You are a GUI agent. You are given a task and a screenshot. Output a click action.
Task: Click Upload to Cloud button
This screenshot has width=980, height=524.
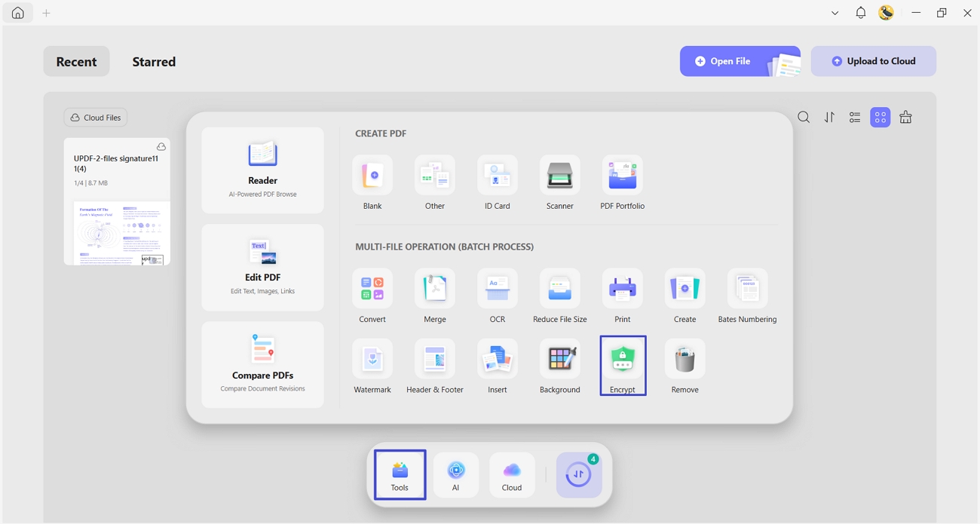pos(874,61)
